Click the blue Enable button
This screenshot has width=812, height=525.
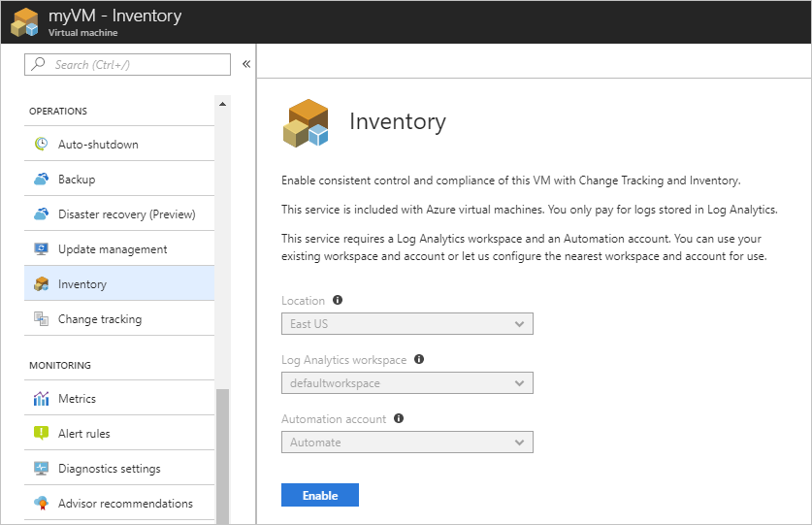[x=320, y=495]
